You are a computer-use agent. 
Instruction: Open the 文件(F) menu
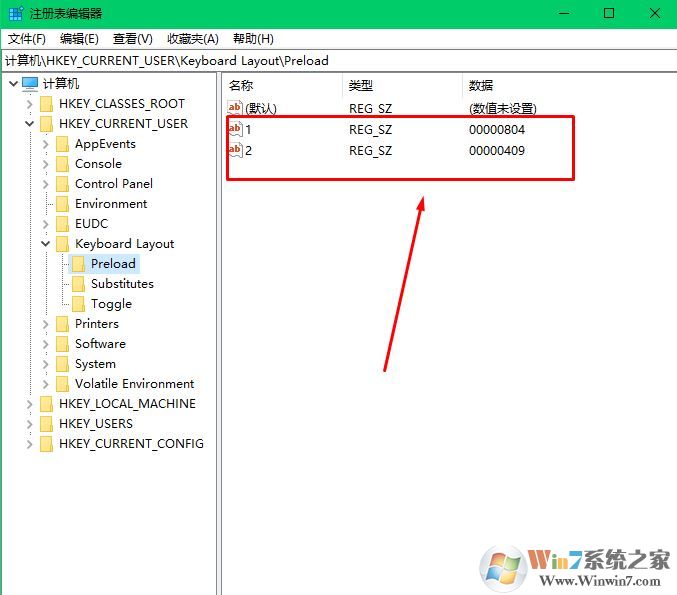click(27, 39)
